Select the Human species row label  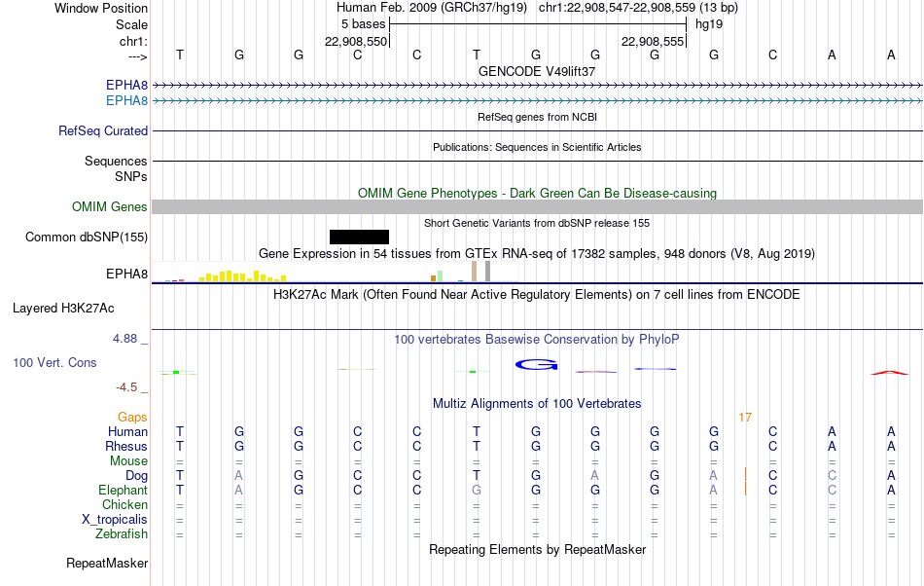coord(127,431)
